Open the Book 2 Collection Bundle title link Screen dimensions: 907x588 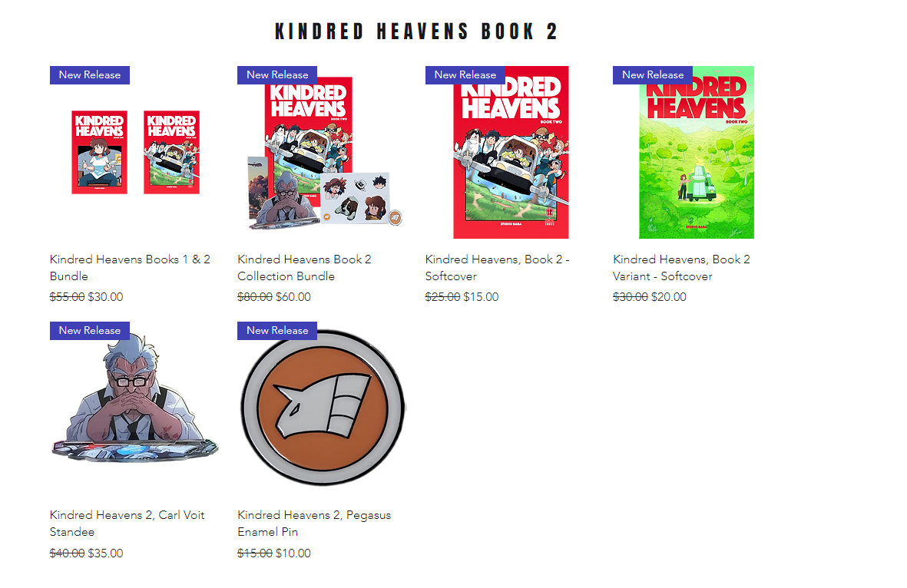tap(304, 268)
